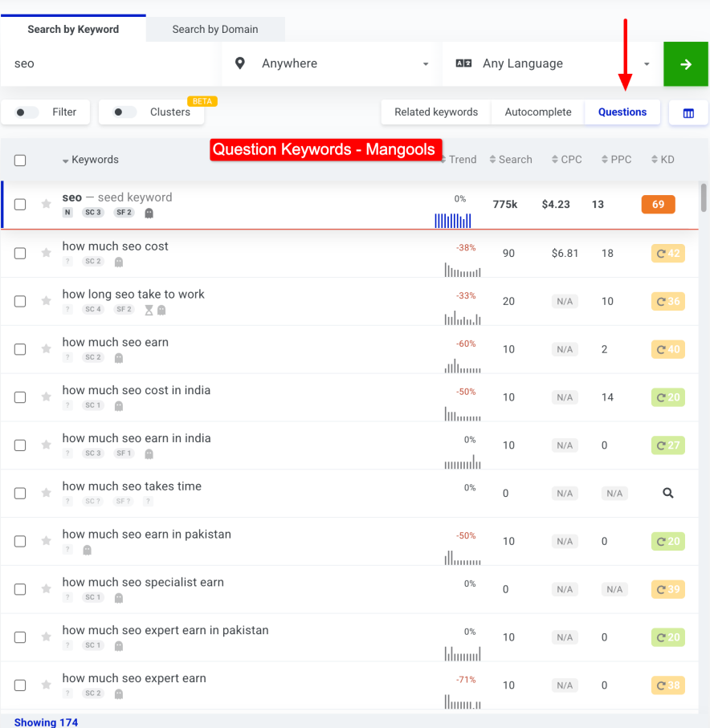Check the checkbox for 'how long seo take to work'
Viewport: 710px width, 728px height.
[x=20, y=301]
